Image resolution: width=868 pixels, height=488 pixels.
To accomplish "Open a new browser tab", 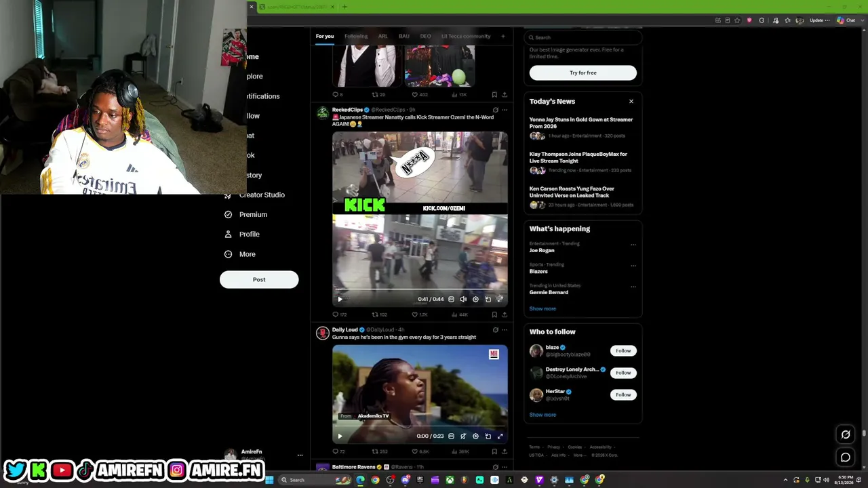I will pos(344,7).
